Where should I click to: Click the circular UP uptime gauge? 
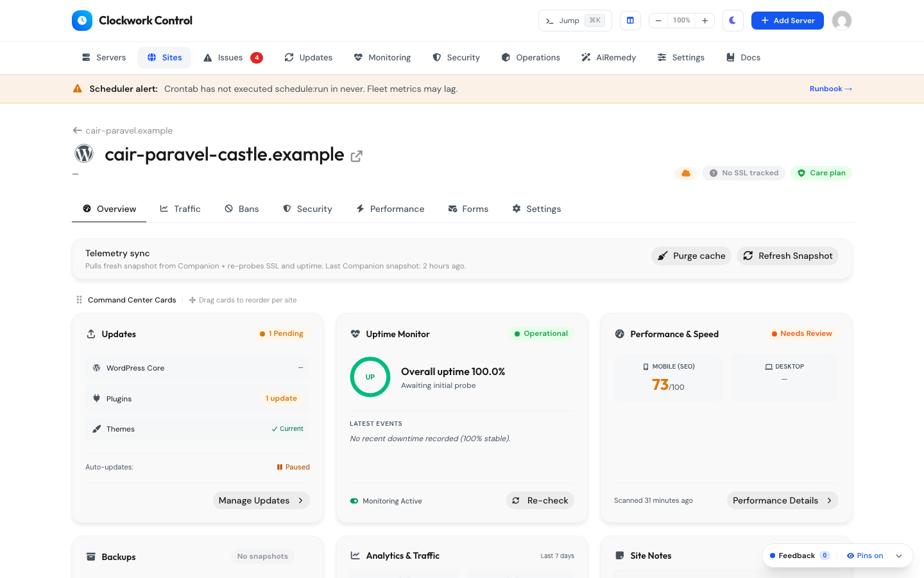coord(370,377)
